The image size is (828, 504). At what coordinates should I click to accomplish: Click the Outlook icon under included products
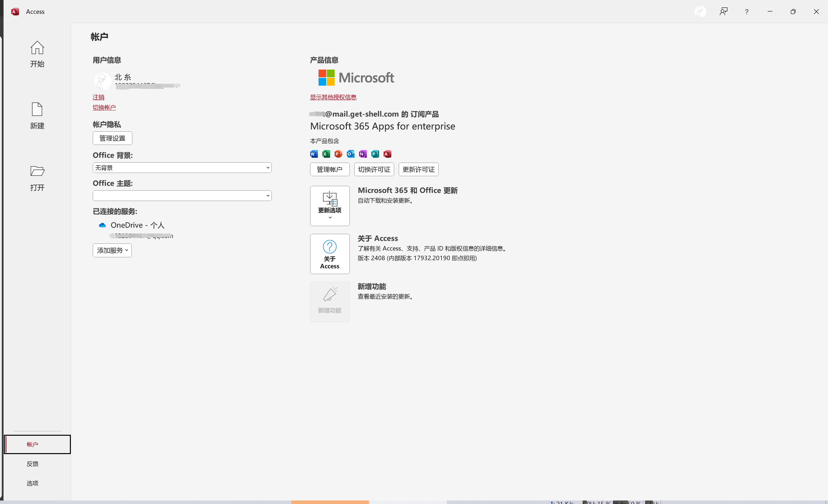350,154
